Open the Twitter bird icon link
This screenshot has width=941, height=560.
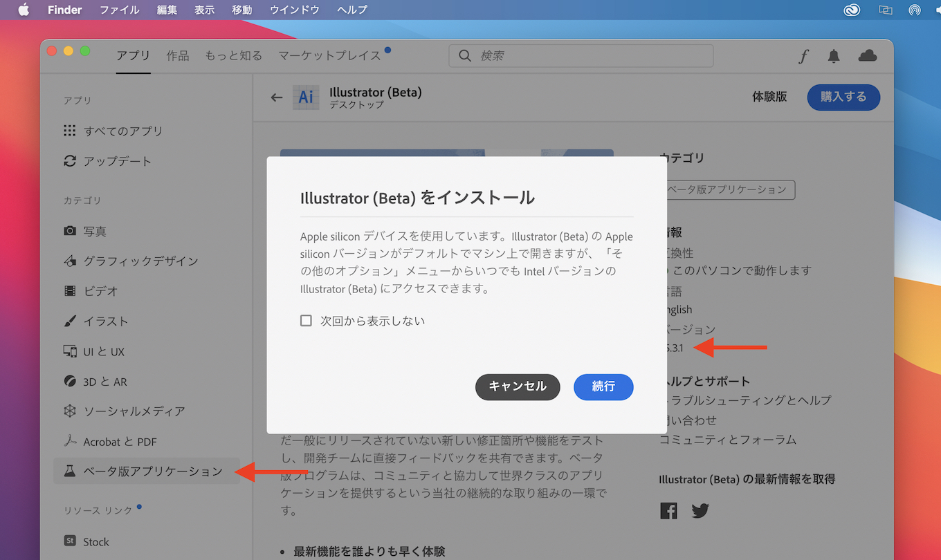point(700,511)
